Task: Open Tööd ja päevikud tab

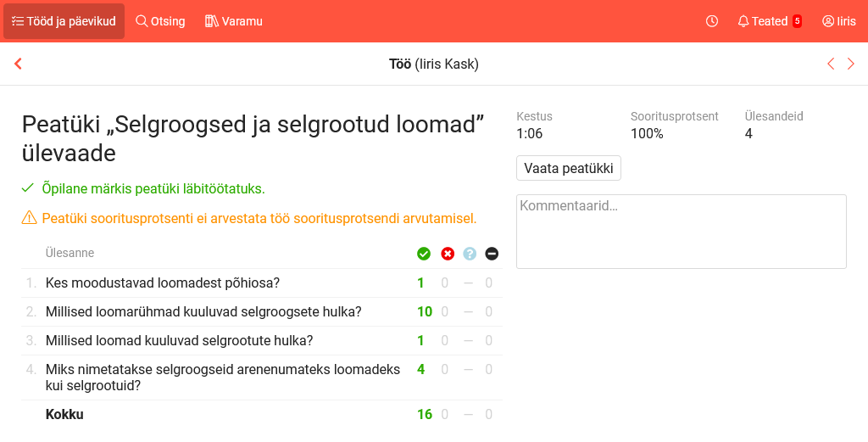Action: coord(64,21)
